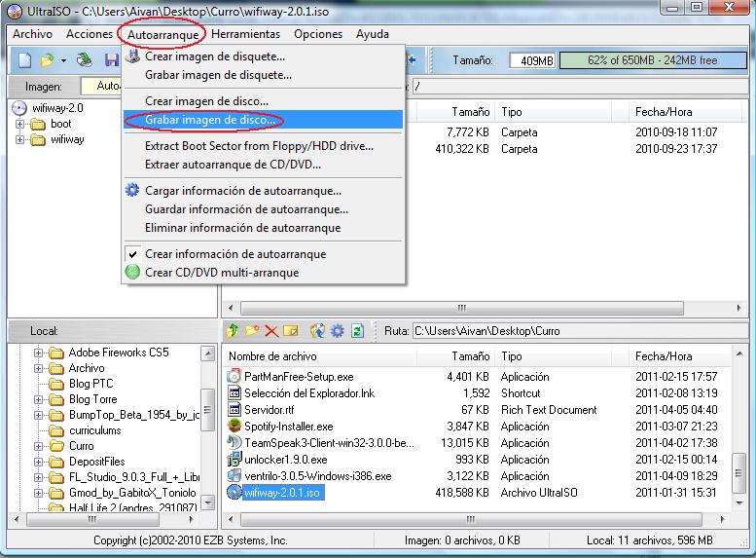The image size is (756, 558).
Task: Click the upper 7,772 KB size cell
Action: (x=468, y=132)
